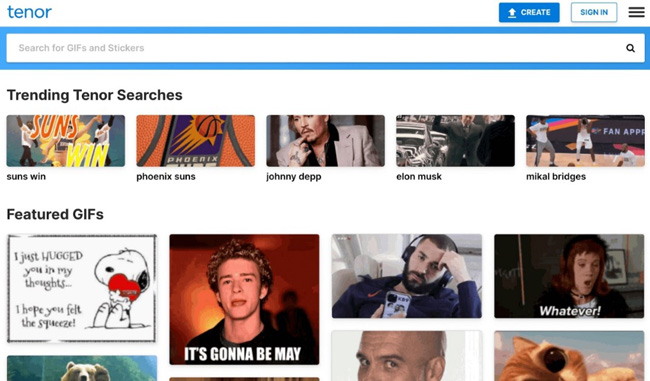Click the CREATE upload button

(x=529, y=12)
